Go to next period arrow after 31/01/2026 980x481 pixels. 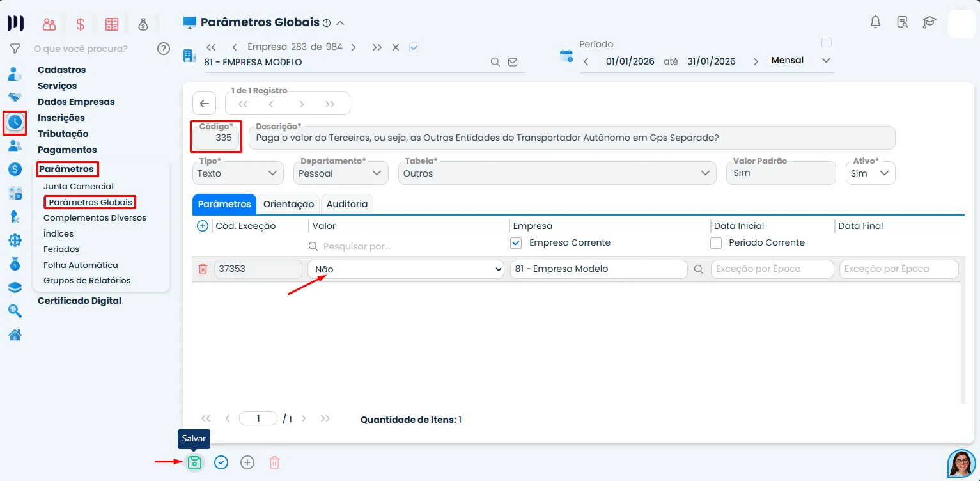756,61
